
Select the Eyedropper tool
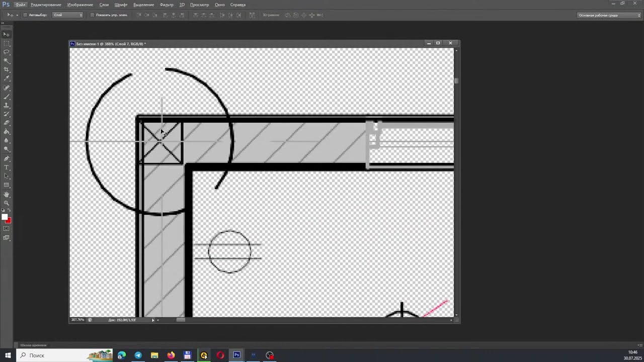[x=7, y=78]
